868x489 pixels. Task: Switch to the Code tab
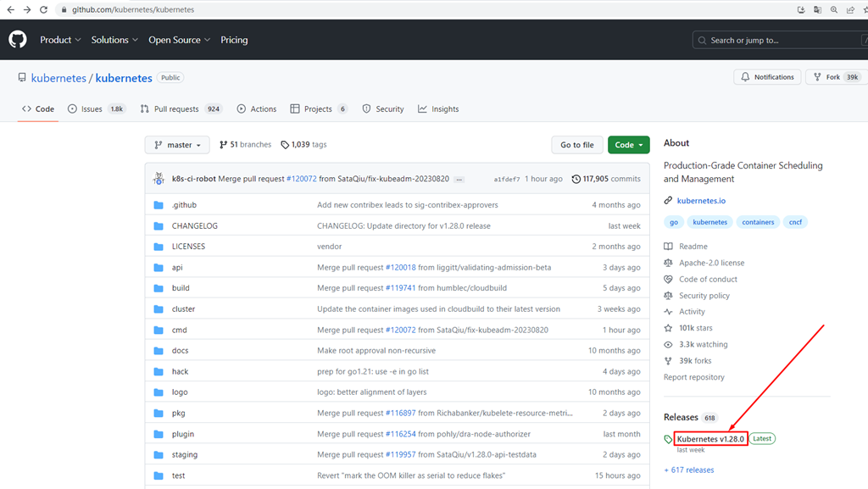click(38, 109)
